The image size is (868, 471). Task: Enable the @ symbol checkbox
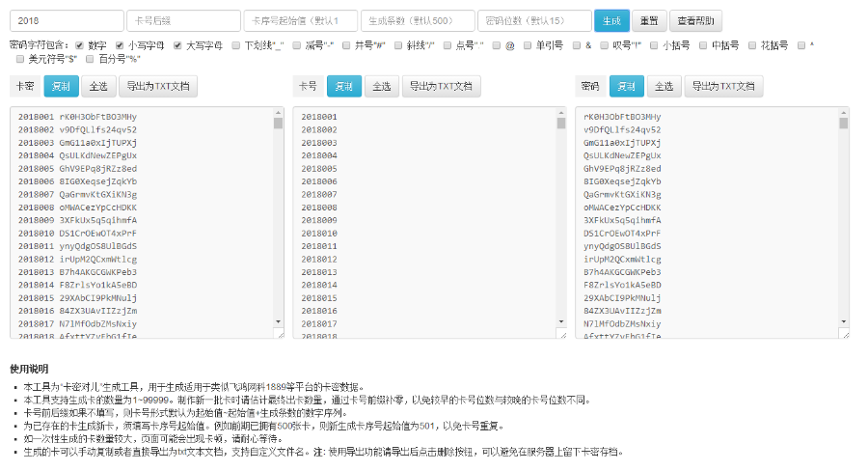[x=497, y=45]
